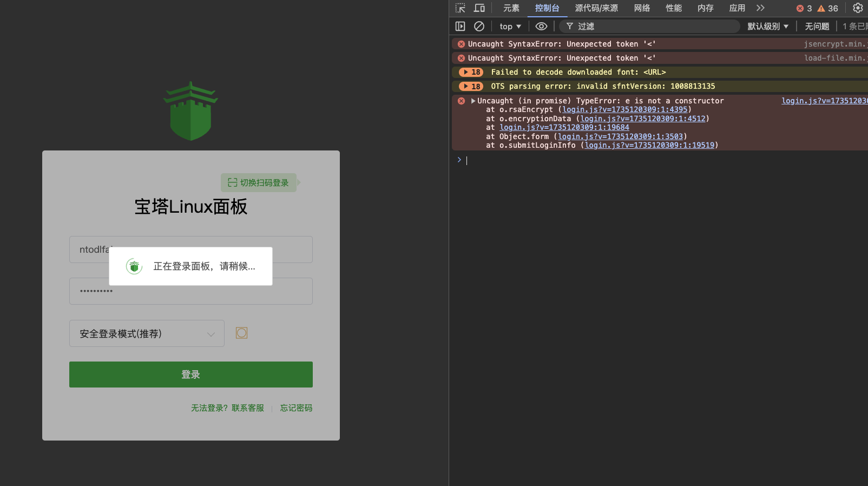Click the error icon on TypeError message
This screenshot has width=868, height=486.
(461, 101)
